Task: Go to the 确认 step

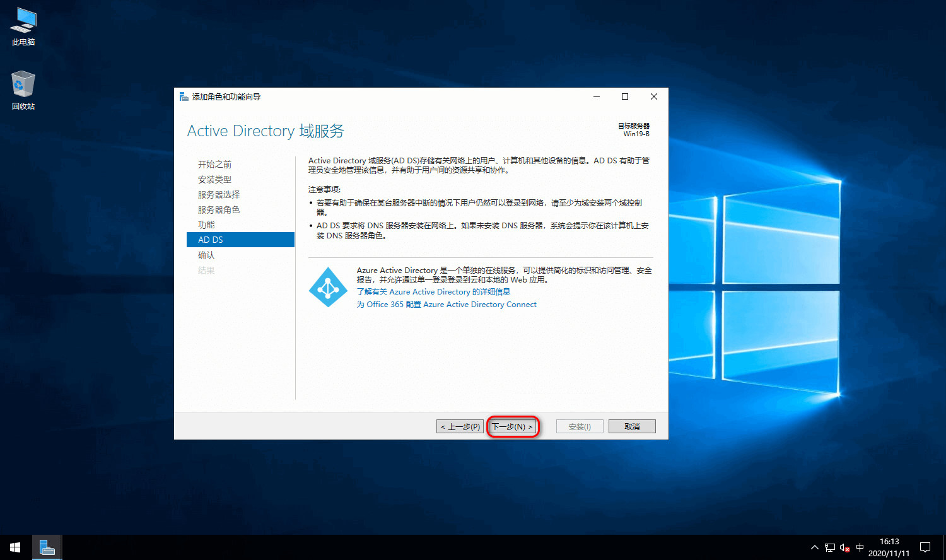Action: pyautogui.click(x=206, y=255)
